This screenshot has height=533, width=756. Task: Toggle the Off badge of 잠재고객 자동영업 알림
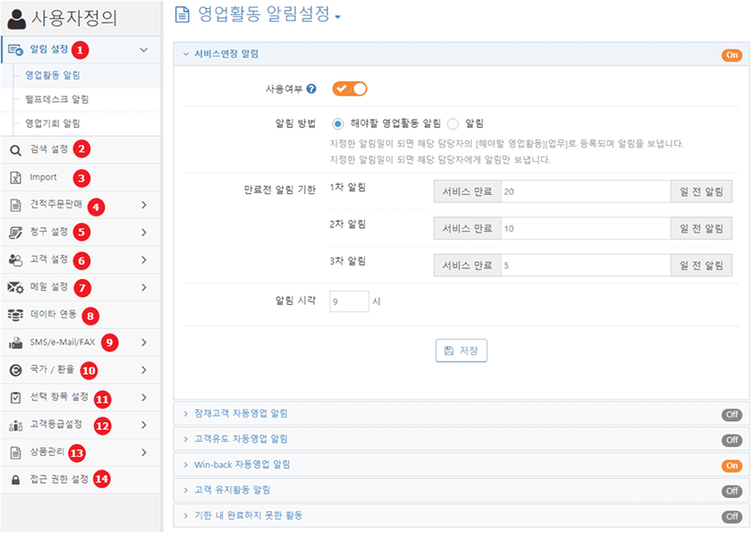[732, 414]
